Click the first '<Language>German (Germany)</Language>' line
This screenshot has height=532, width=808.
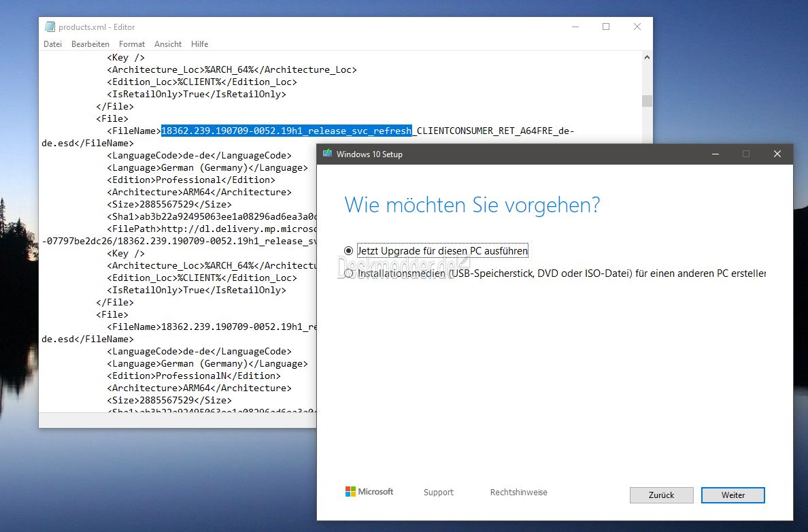[x=207, y=167]
